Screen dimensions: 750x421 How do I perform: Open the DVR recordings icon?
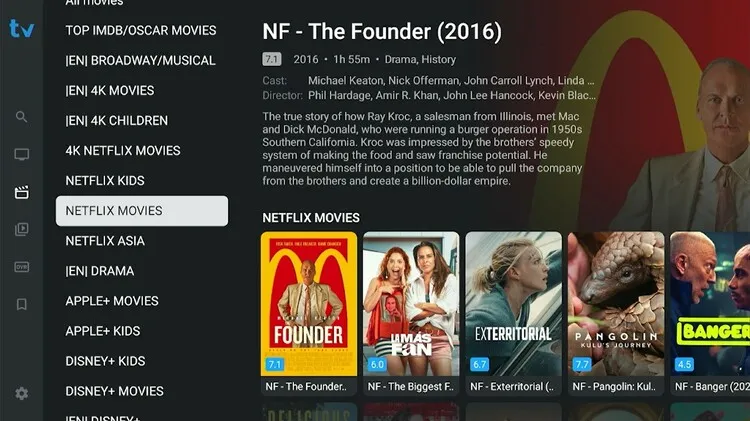pos(22,267)
